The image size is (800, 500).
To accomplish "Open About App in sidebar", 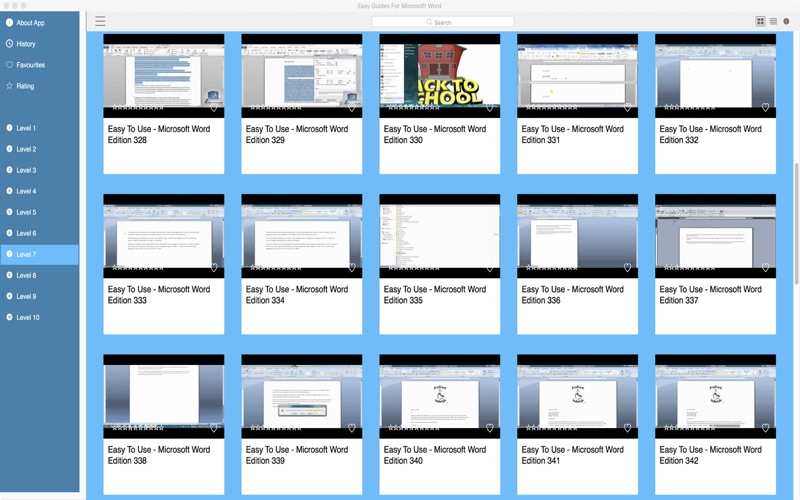I will (40, 22).
